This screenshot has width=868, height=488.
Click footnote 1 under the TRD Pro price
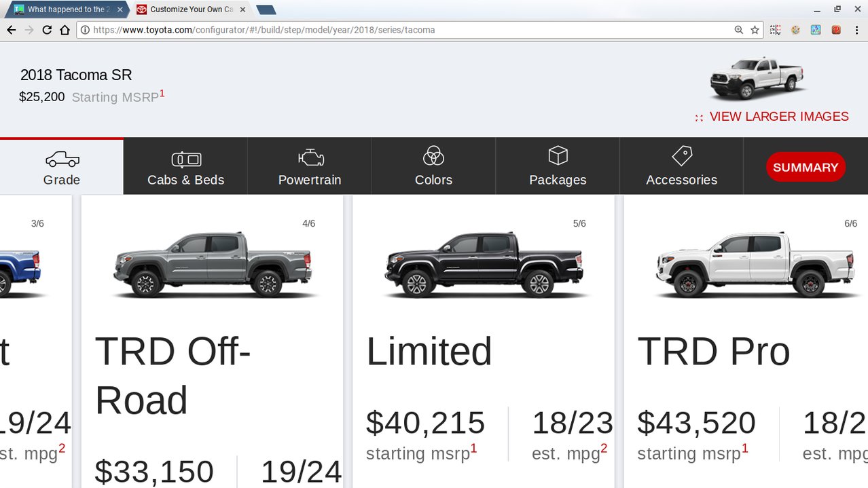tap(744, 449)
